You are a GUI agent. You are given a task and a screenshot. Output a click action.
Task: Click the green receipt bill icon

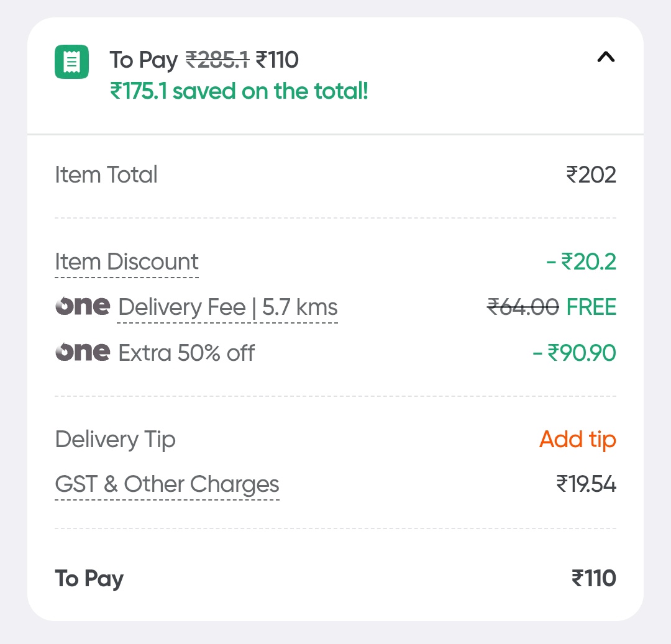(x=72, y=61)
